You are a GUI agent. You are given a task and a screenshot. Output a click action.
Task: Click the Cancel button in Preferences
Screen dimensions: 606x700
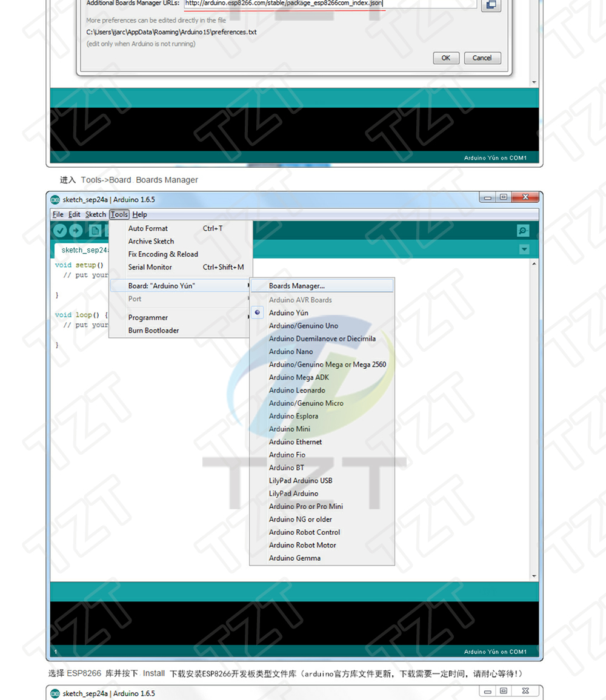tap(482, 58)
